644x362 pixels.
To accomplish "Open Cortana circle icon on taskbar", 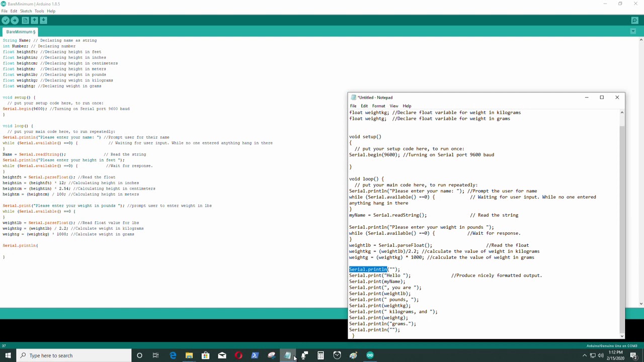I will click(x=139, y=355).
